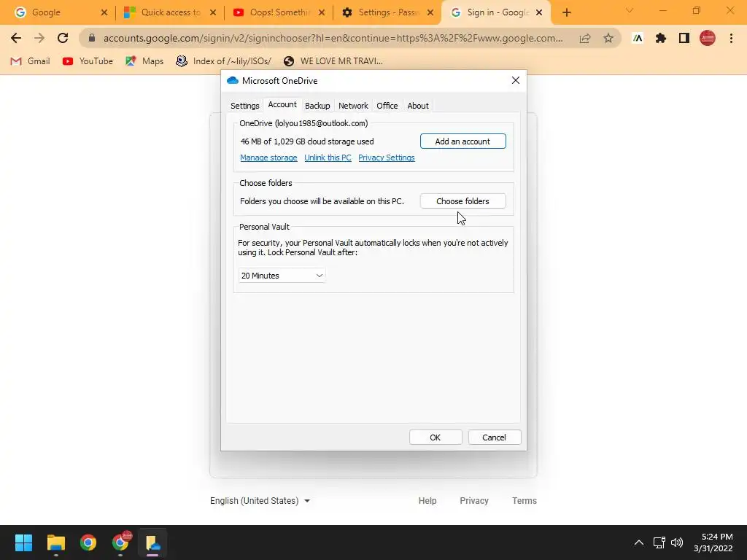747x560 pixels.
Task: Open the Manage storage link
Action: pyautogui.click(x=268, y=157)
